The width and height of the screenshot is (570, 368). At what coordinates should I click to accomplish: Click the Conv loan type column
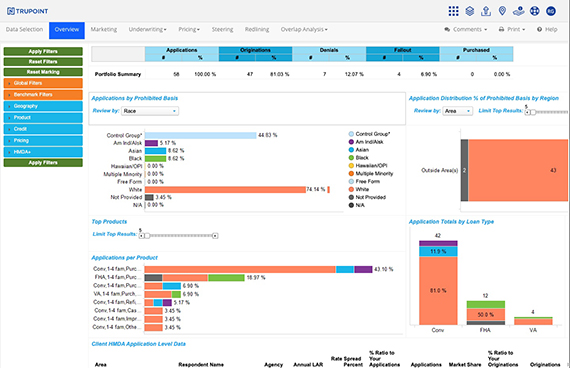[x=438, y=283]
